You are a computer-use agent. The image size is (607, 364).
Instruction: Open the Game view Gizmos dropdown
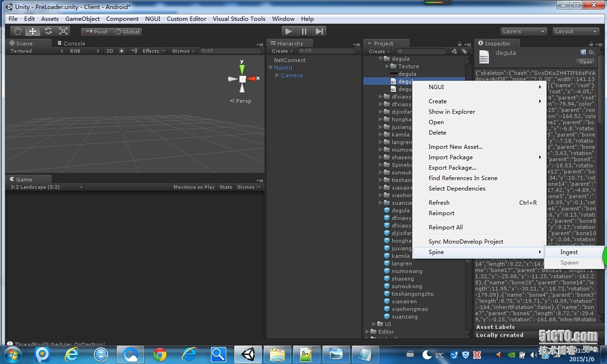click(248, 187)
